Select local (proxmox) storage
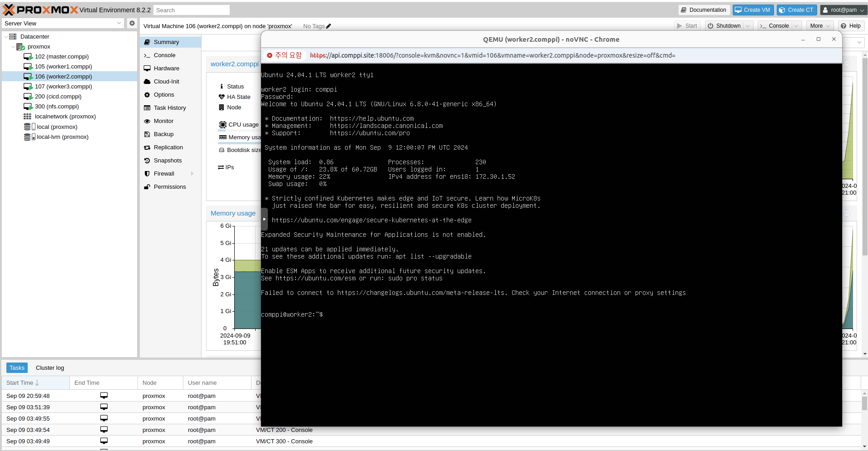 pos(57,127)
